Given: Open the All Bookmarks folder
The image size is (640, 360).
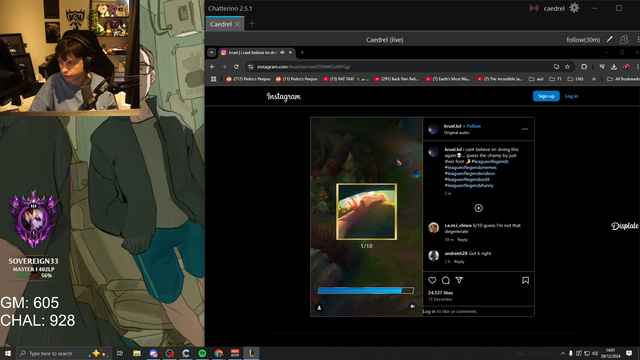Looking at the screenshot, I should [623, 79].
